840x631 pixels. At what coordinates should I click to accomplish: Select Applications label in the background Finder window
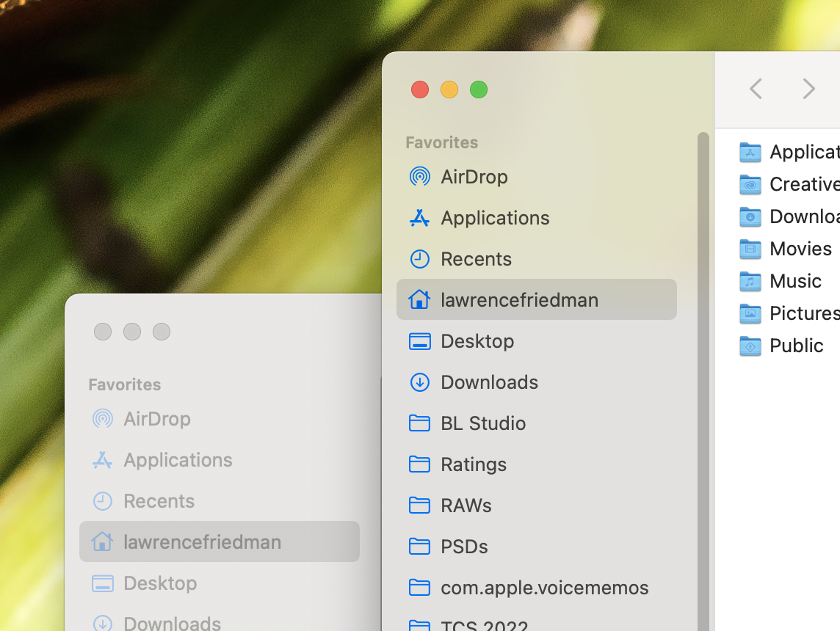click(x=178, y=460)
